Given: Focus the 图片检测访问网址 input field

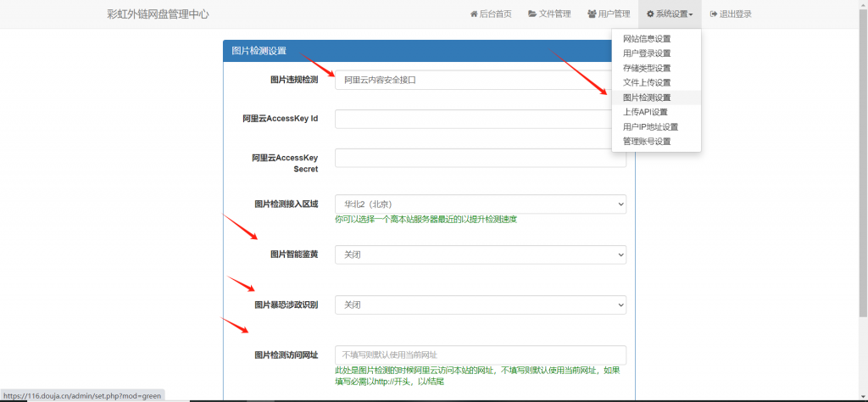Looking at the screenshot, I should [x=481, y=355].
